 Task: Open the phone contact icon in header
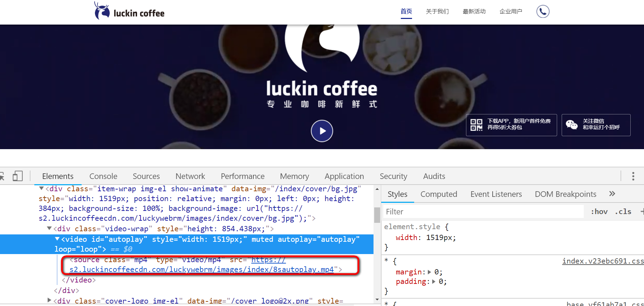click(x=543, y=12)
